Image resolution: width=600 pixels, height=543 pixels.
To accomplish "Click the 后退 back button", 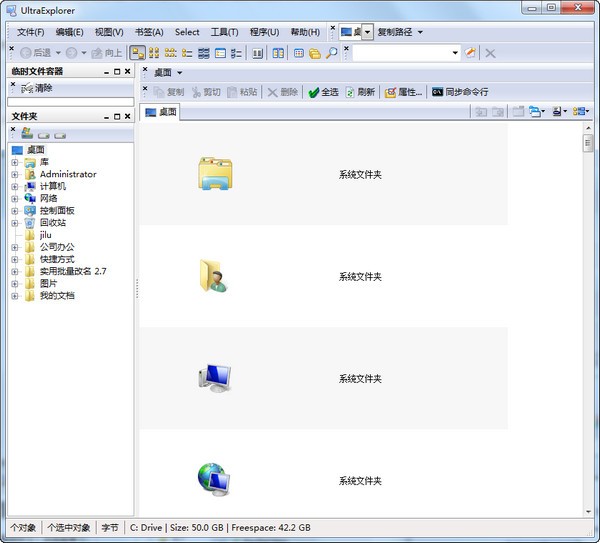I will (36, 53).
